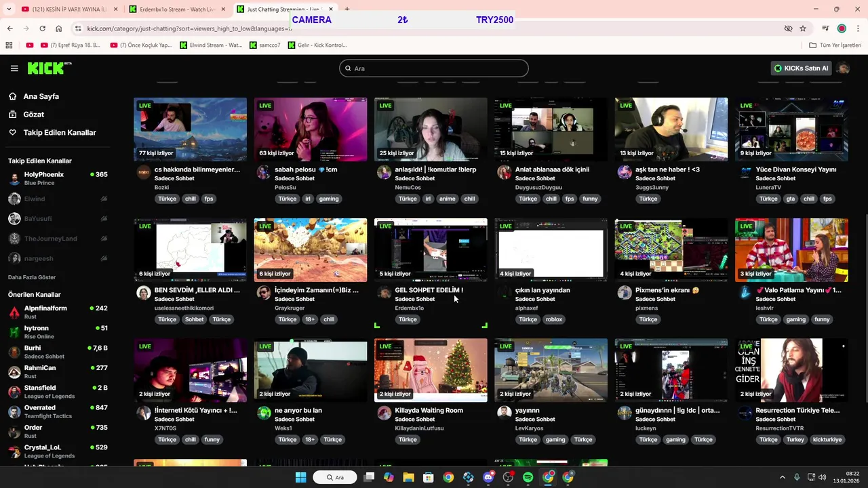Open the media control icon in Chrome toolbar

coord(825,28)
